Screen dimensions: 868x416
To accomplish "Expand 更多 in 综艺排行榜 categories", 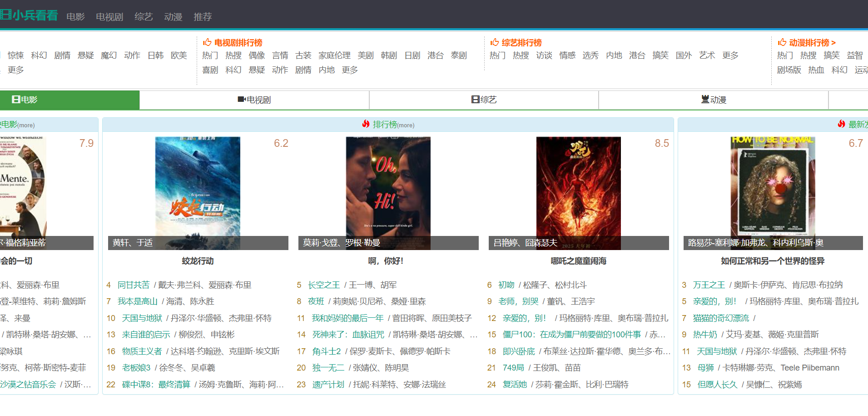I will 730,55.
